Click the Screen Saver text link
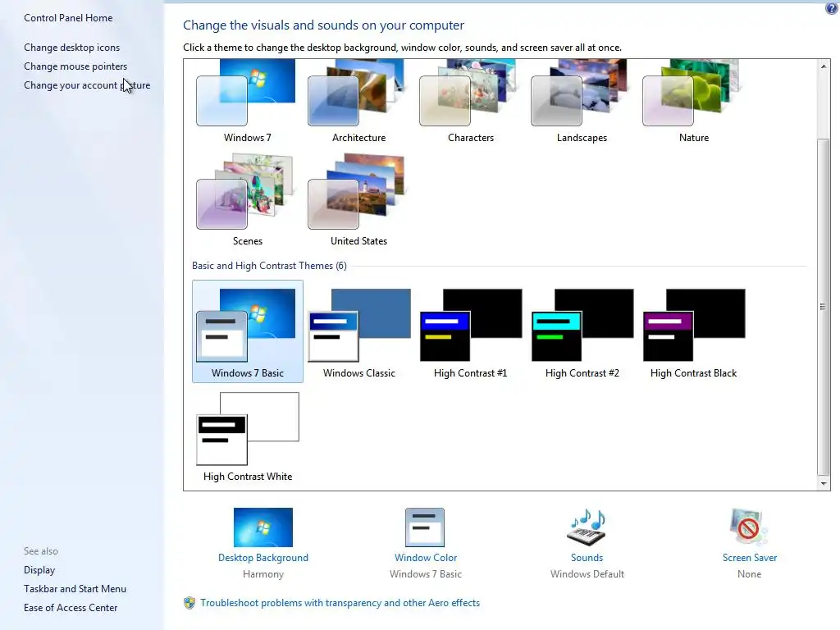Viewport: 840px width, 630px height. [x=749, y=558]
